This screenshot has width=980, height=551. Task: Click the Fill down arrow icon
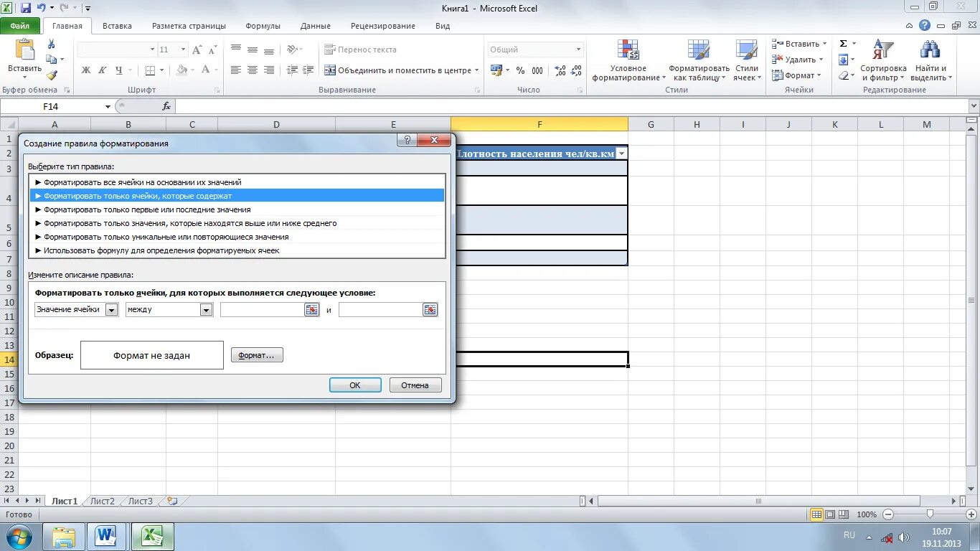pos(844,60)
